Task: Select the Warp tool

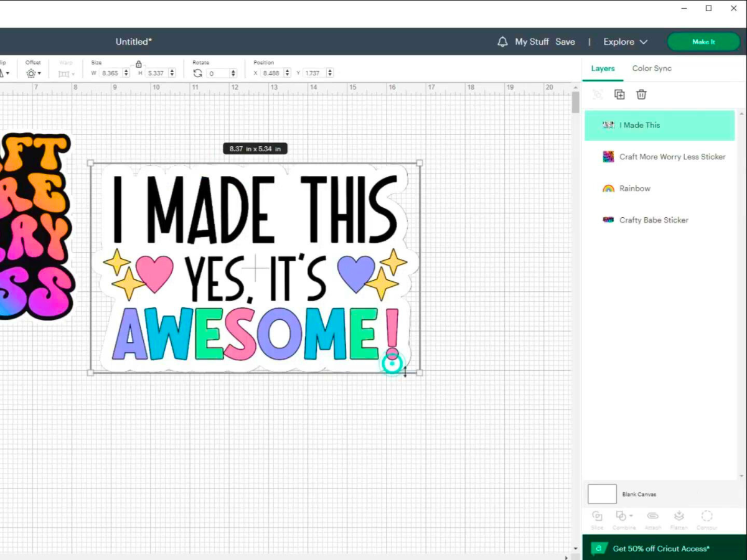Action: 65,73
